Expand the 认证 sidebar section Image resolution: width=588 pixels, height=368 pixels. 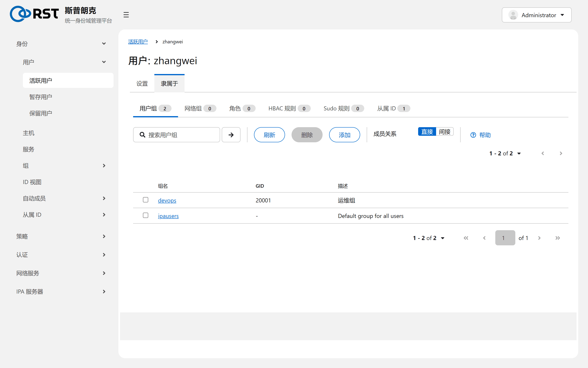click(61, 255)
